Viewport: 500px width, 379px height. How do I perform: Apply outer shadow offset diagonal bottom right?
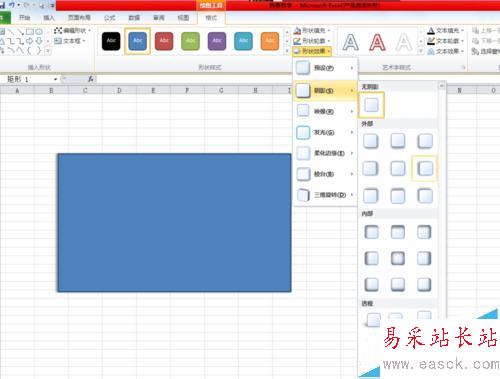click(371, 141)
